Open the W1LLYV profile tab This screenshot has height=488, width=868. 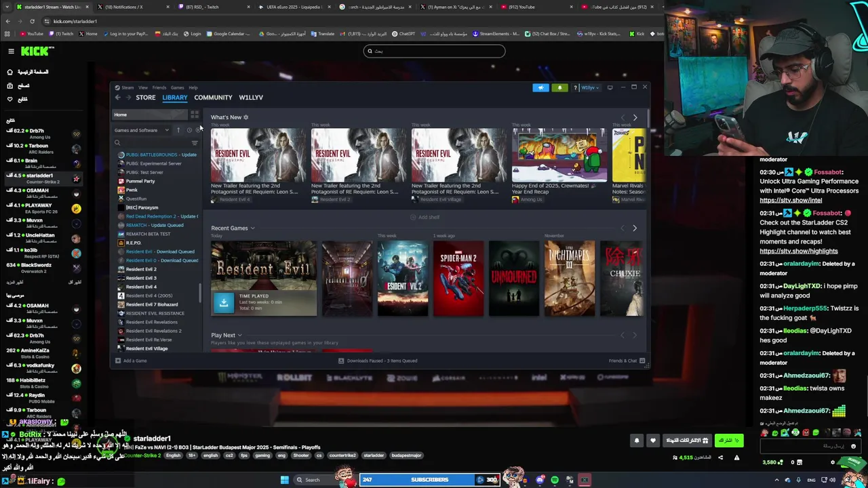coord(251,98)
